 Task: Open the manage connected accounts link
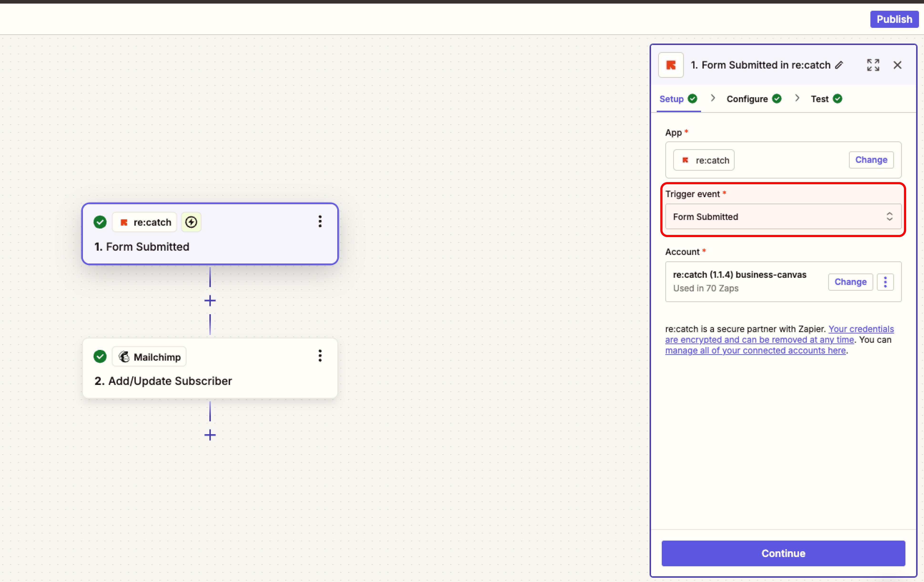pos(755,350)
